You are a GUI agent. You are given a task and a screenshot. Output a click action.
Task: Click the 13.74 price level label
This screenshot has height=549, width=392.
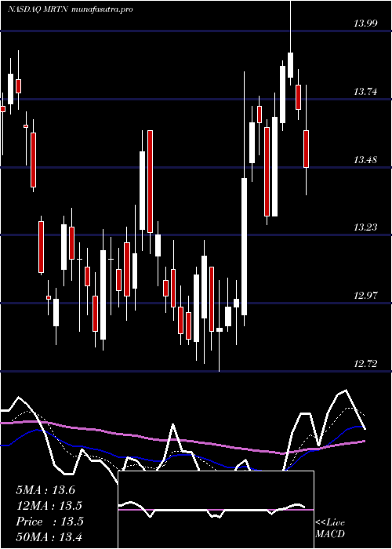click(x=365, y=92)
